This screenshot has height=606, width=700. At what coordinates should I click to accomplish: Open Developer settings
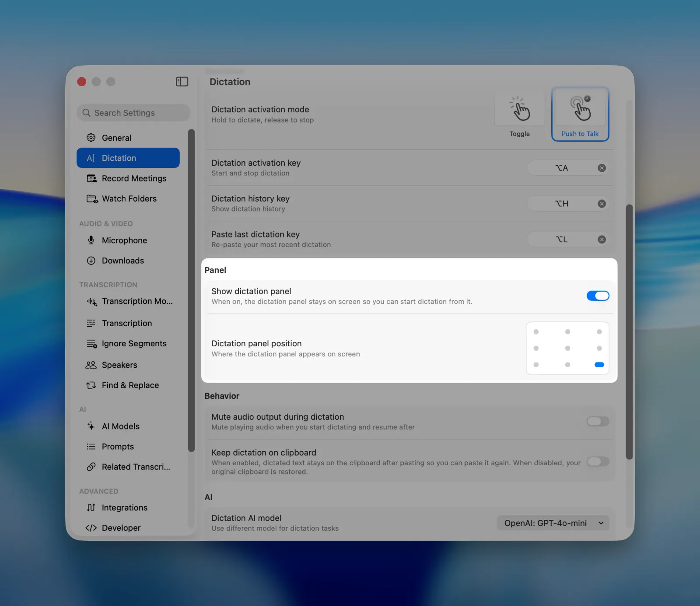[x=128, y=528]
